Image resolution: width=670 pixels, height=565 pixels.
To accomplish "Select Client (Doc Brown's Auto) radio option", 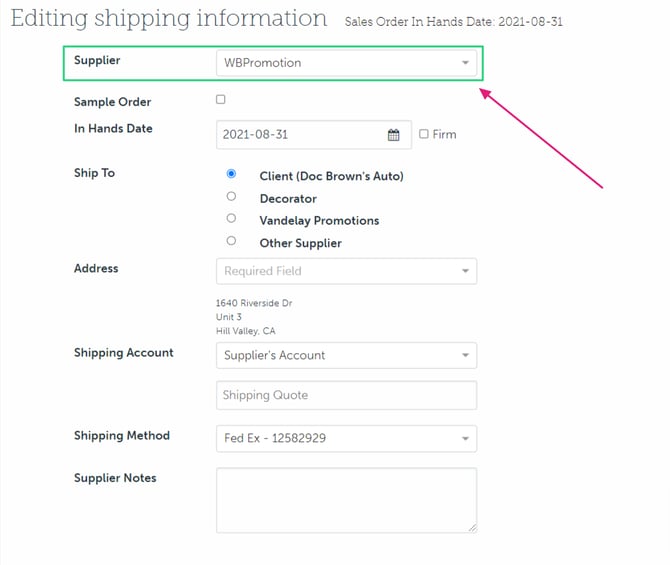I will 231,174.
